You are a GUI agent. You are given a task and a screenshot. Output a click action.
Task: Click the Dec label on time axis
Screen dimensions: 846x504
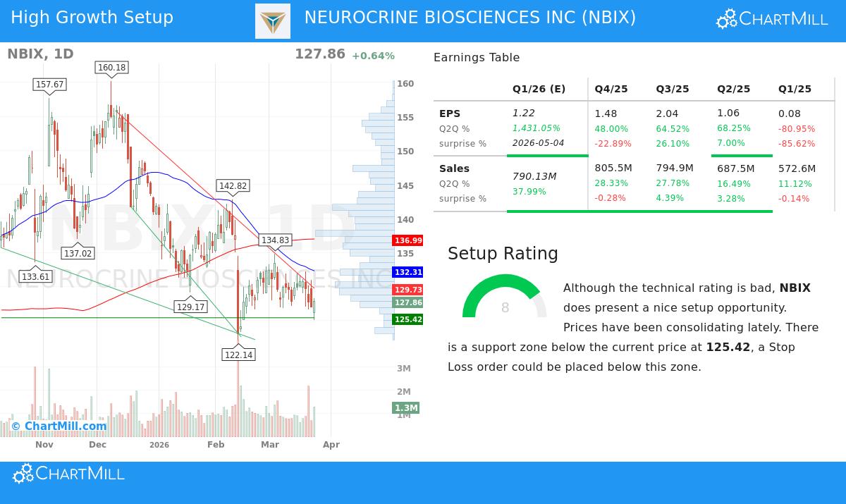click(x=98, y=445)
